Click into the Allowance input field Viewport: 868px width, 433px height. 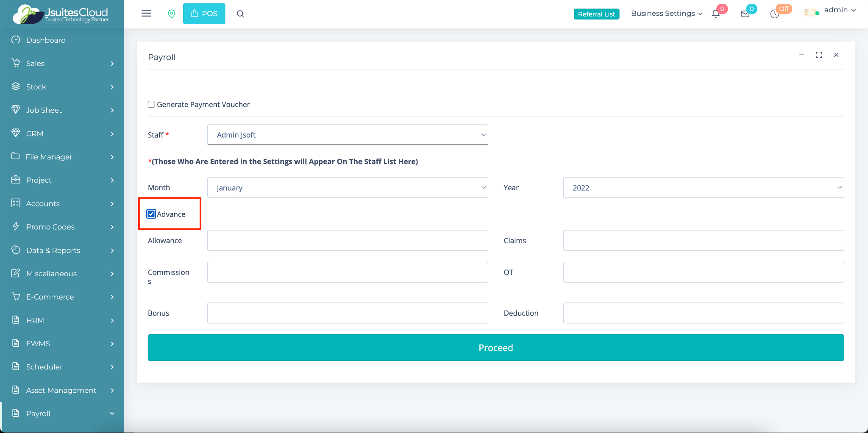tap(347, 241)
